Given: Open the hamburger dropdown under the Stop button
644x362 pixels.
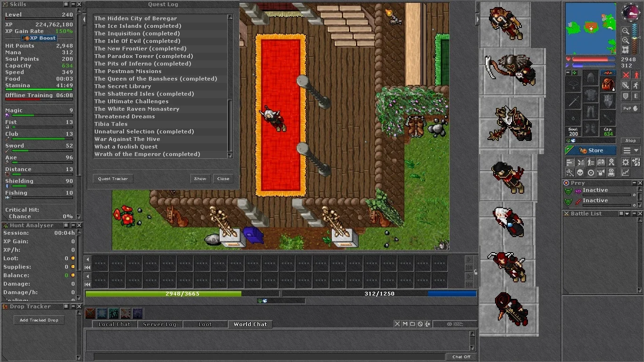Looking at the screenshot, I should [631, 150].
